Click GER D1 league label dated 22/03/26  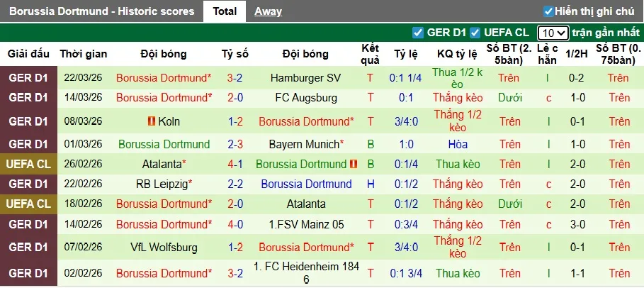(x=29, y=78)
